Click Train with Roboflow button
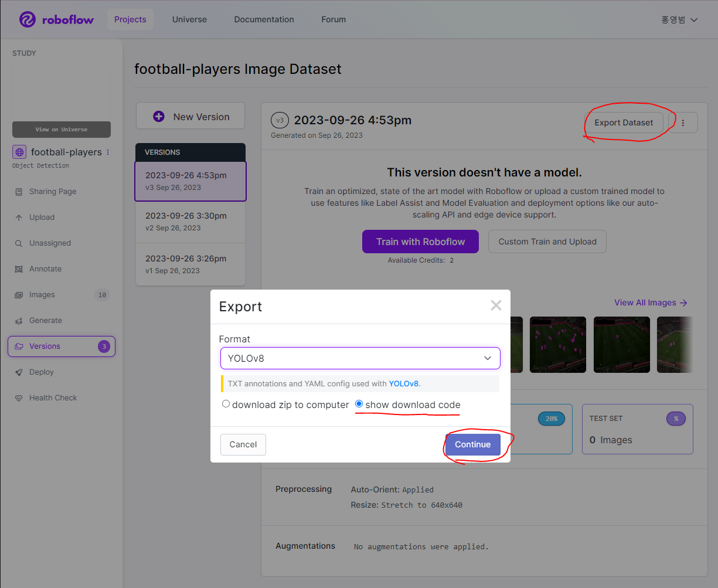 [x=420, y=242]
